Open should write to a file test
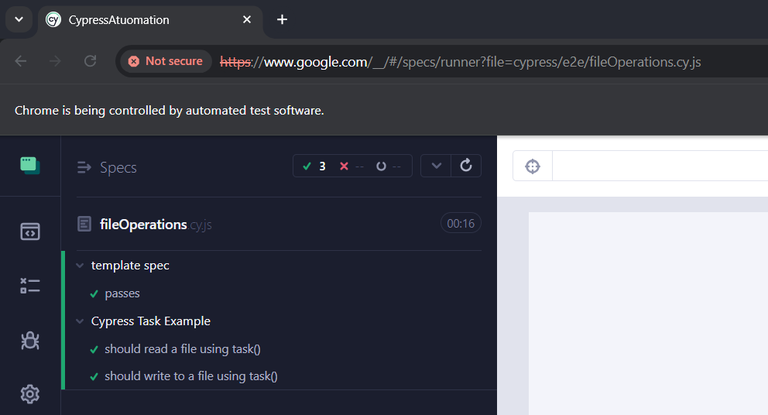The image size is (768, 415). click(191, 376)
